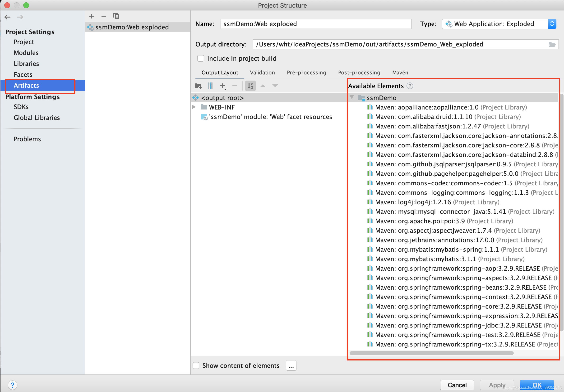
Task: Collapse the ssmDemo available elements node
Action: point(352,97)
